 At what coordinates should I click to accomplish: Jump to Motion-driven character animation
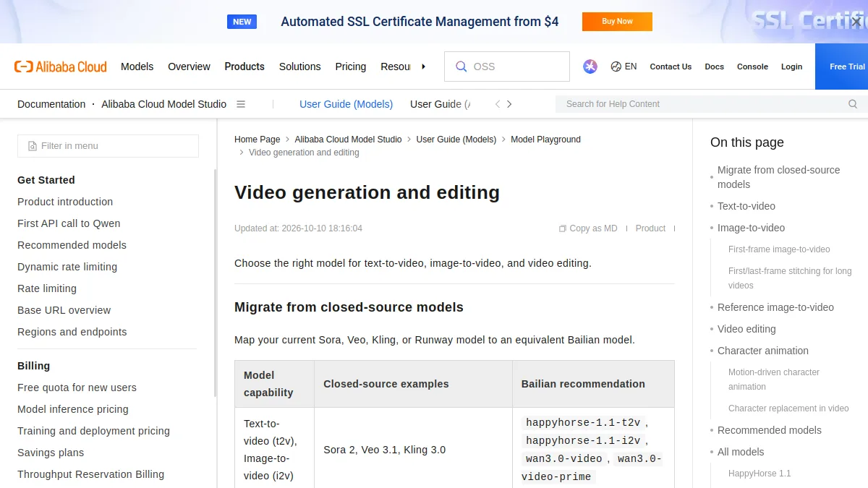[774, 380]
